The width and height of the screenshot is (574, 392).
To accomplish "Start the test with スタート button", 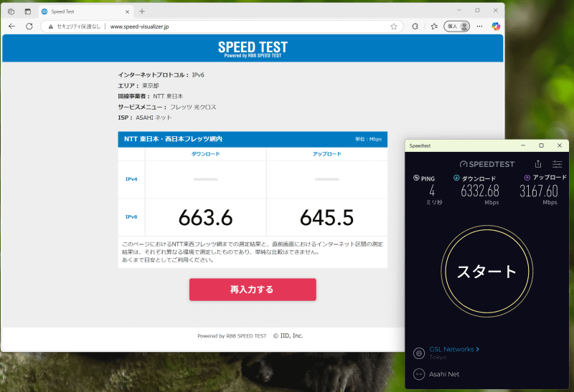I will coord(487,272).
